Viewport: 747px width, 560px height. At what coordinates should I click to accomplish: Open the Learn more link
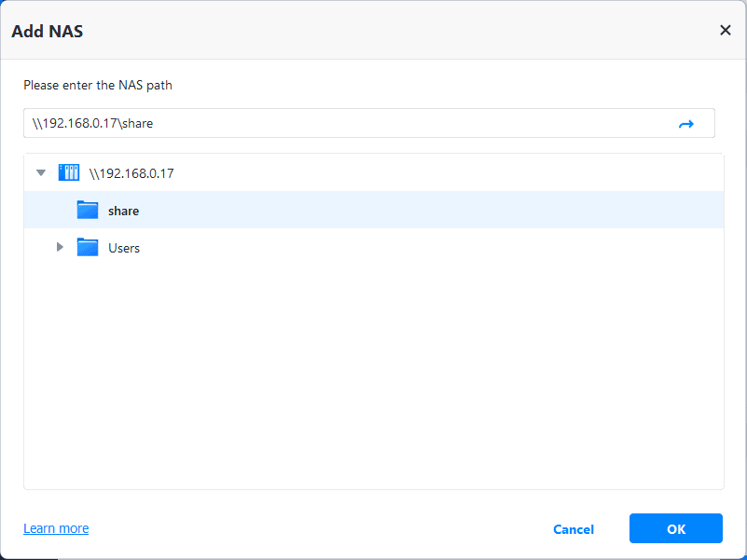coord(56,528)
